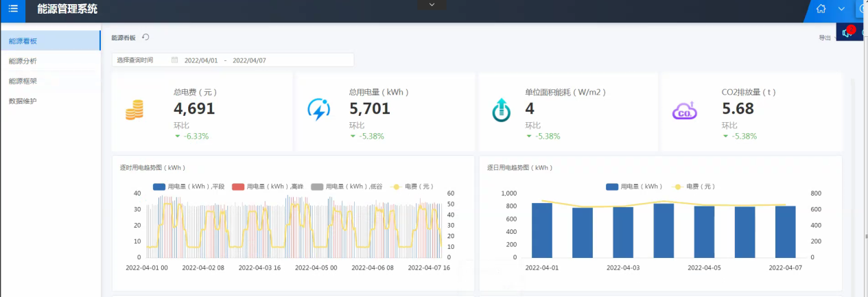Click the home icon in top bar

click(821, 9)
